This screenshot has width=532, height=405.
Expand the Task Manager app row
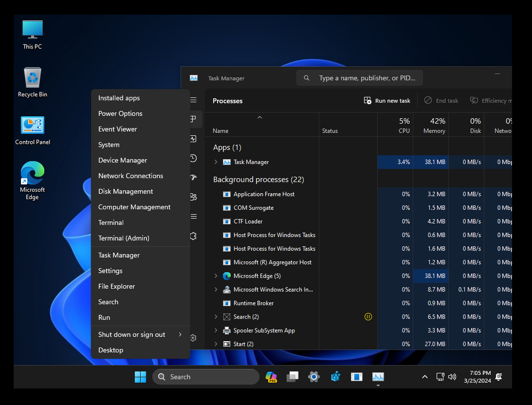pos(216,162)
